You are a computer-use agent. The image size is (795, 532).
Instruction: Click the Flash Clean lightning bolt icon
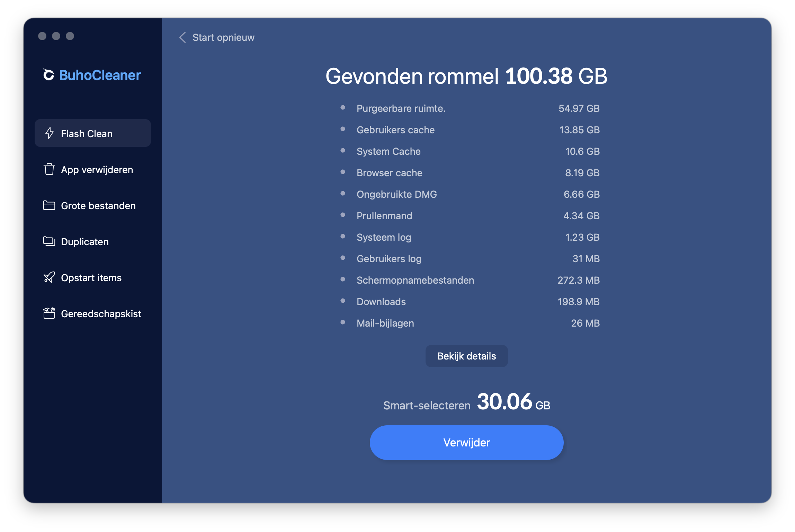pos(50,133)
